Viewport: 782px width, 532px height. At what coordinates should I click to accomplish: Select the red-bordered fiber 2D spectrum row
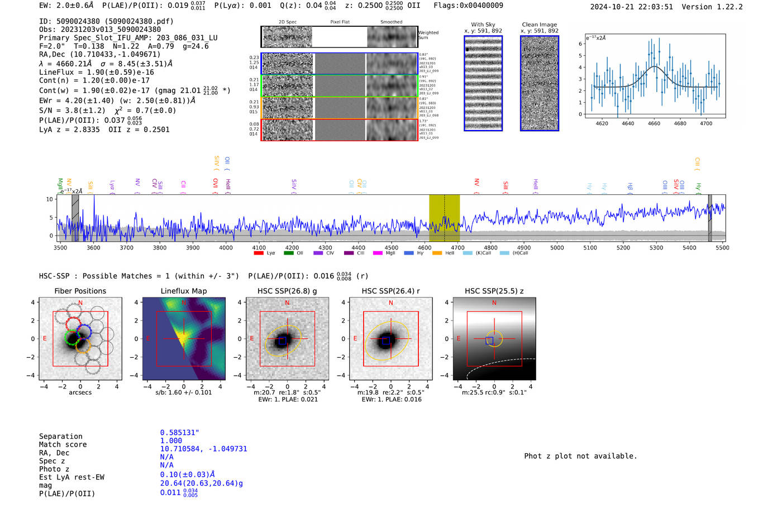[x=340, y=130]
